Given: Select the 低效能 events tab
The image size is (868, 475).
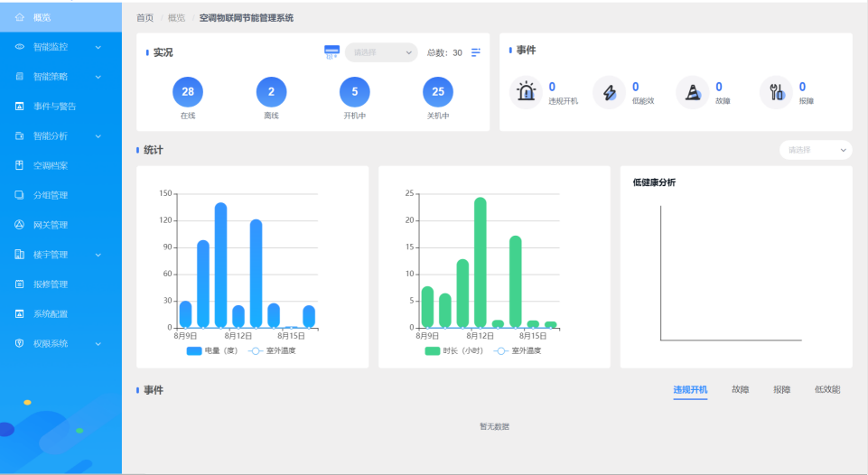Looking at the screenshot, I should point(826,389).
